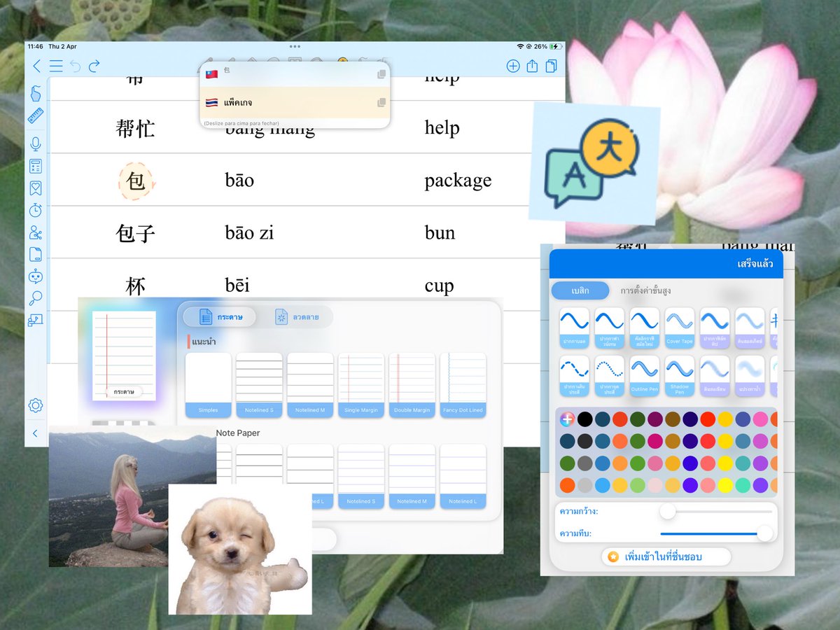The width and height of the screenshot is (840, 630).
Task: Switch to the เบสิก basic tab
Action: [580, 290]
